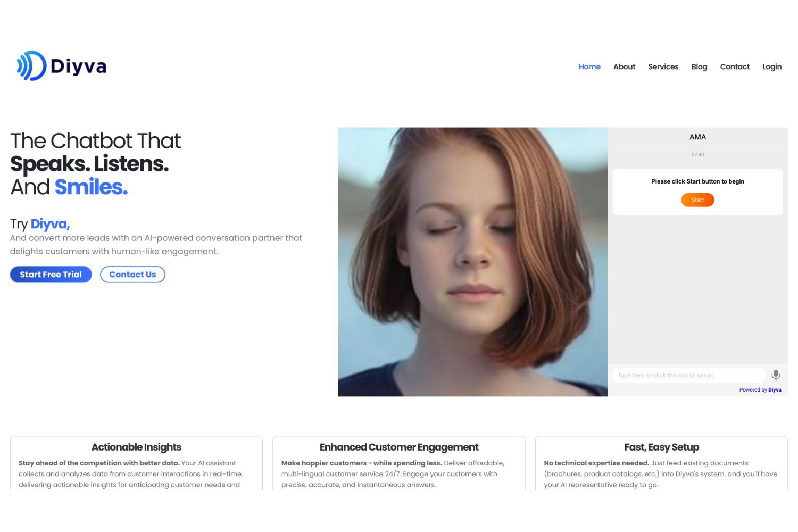The height and width of the screenshot is (532, 798).
Task: Select the AMA chat header
Action: point(697,137)
